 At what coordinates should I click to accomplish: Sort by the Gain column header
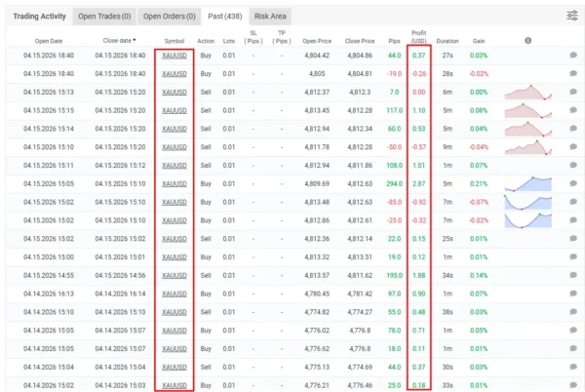479,41
